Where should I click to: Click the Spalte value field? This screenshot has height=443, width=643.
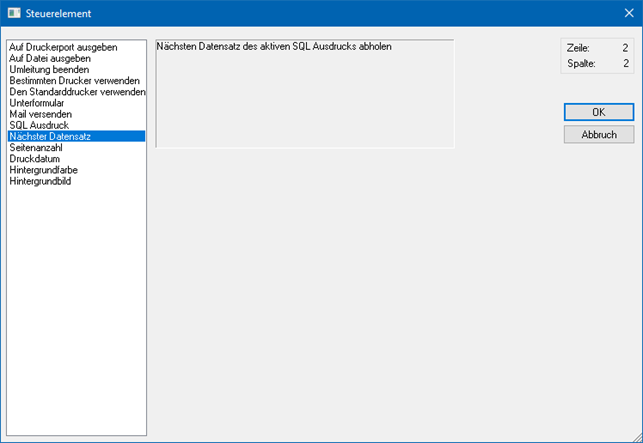(x=624, y=64)
